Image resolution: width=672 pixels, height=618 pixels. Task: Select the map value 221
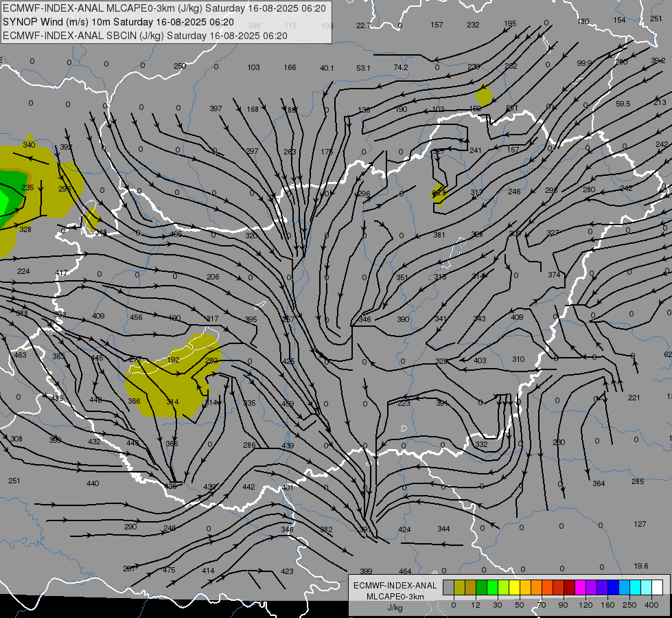coord(634,398)
